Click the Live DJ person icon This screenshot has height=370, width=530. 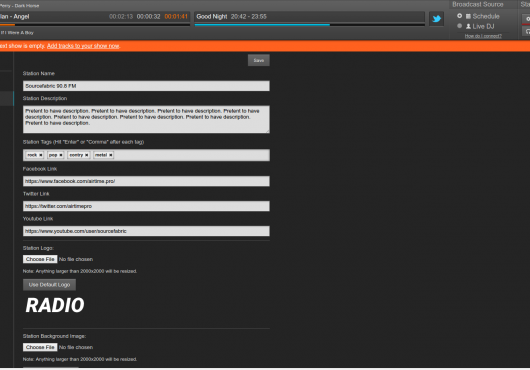[468, 26]
